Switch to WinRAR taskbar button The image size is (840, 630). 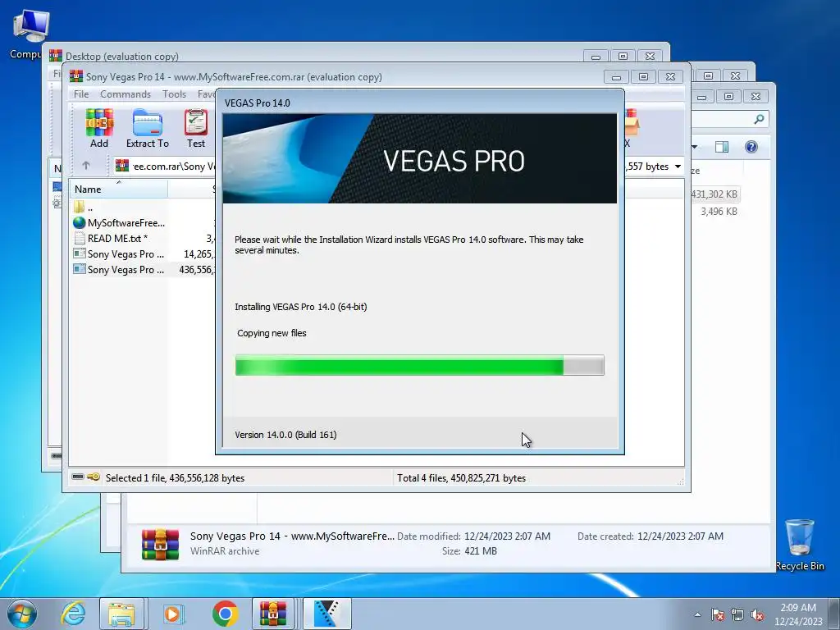coord(273,614)
